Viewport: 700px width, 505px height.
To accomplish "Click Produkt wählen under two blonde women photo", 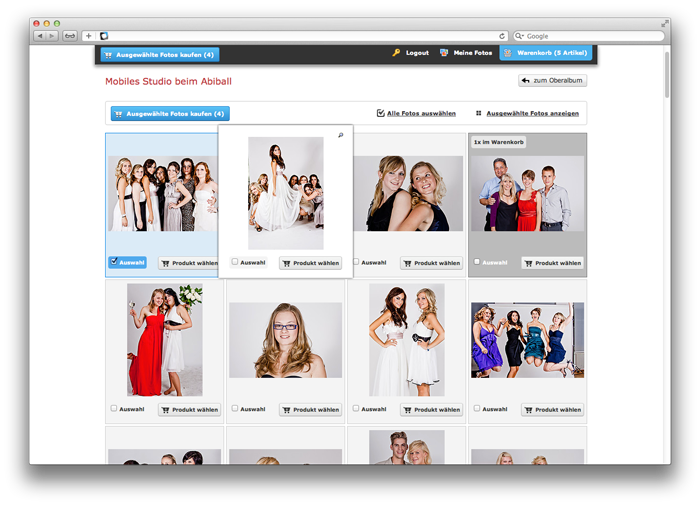I will pos(432,263).
